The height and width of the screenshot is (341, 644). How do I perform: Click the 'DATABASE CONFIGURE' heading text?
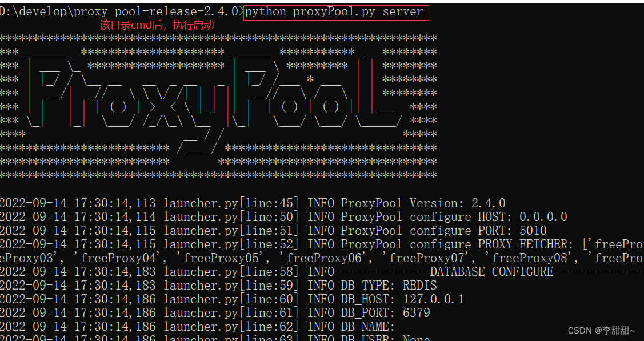click(x=491, y=272)
